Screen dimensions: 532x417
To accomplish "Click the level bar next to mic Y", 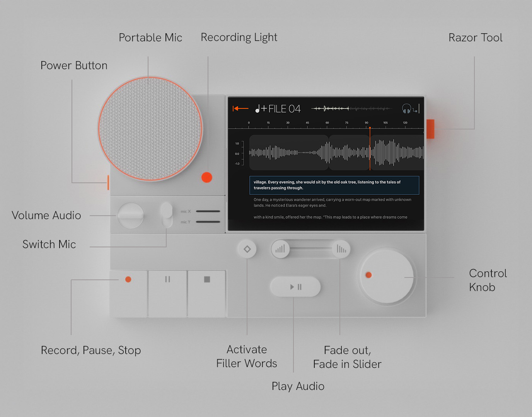I will (x=208, y=222).
